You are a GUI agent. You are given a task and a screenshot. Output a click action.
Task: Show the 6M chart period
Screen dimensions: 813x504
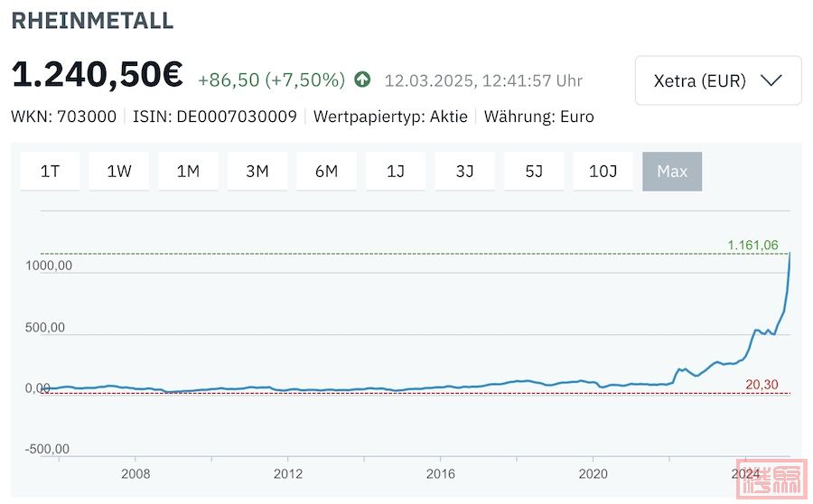pos(326,171)
